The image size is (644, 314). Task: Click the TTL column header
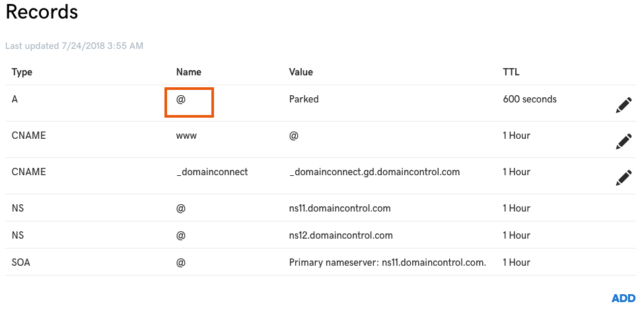click(511, 72)
